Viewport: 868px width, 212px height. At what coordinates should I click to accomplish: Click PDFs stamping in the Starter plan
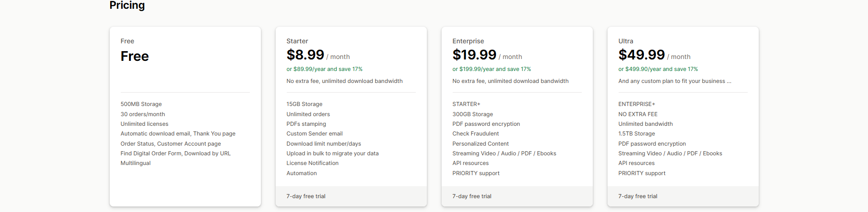(x=306, y=124)
